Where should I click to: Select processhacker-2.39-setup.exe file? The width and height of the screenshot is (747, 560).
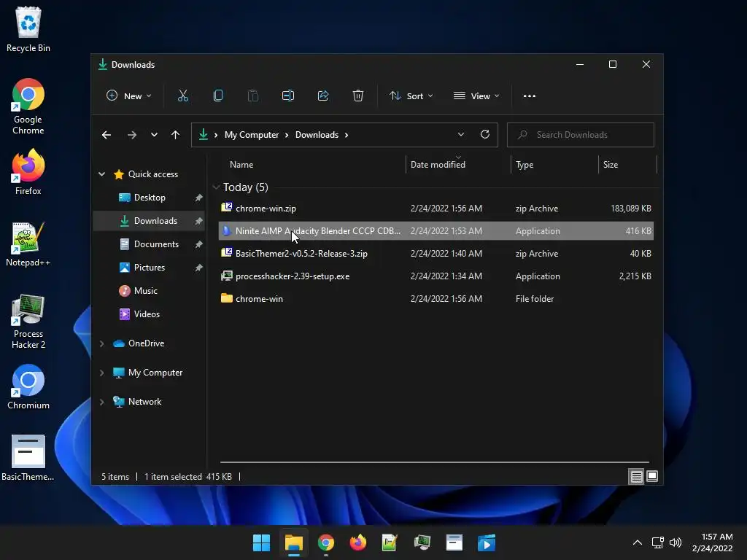[436, 276]
